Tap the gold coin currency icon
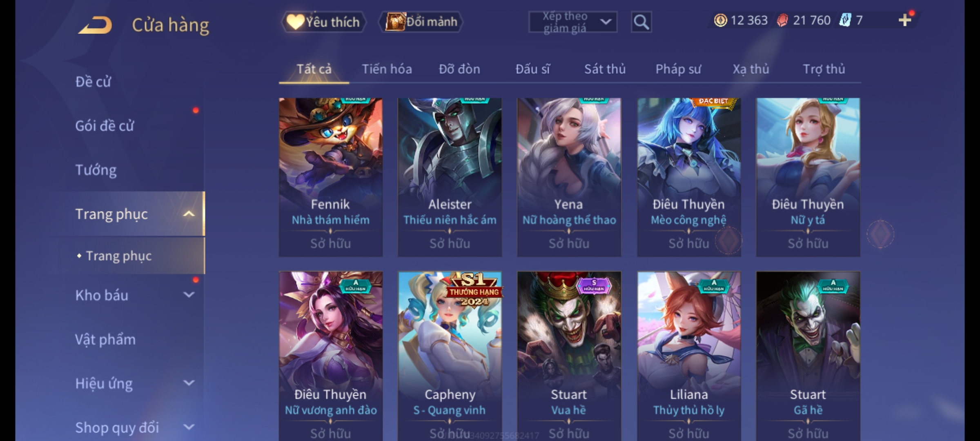Screen dimensions: 980x441 (x=720, y=20)
